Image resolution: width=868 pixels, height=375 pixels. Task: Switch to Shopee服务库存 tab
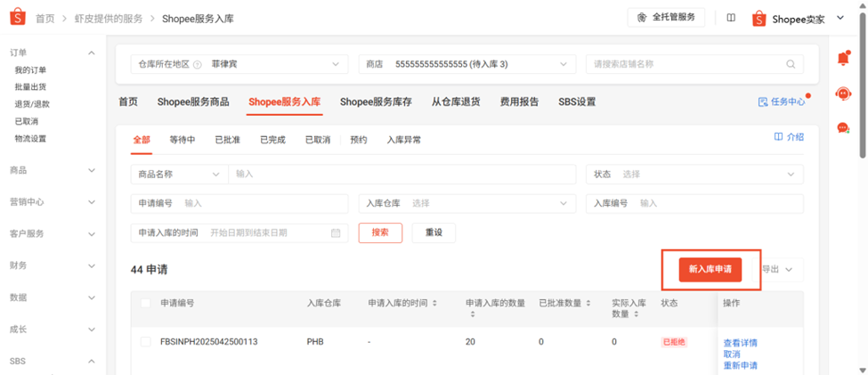click(376, 102)
